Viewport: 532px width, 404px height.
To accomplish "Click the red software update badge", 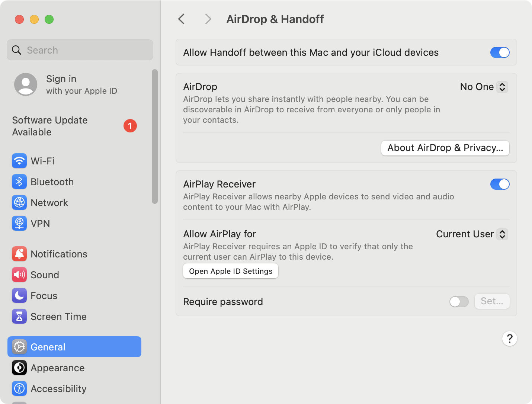I will [130, 126].
